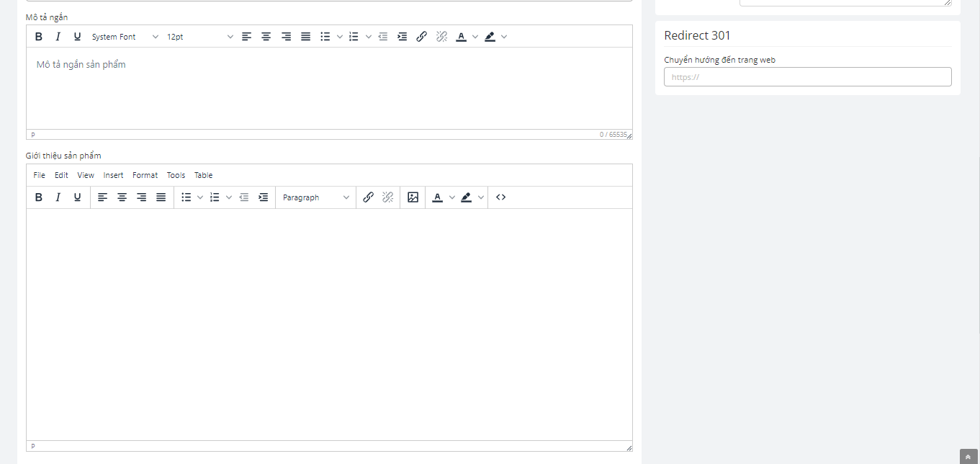Center align text in product introduction editor

122,197
